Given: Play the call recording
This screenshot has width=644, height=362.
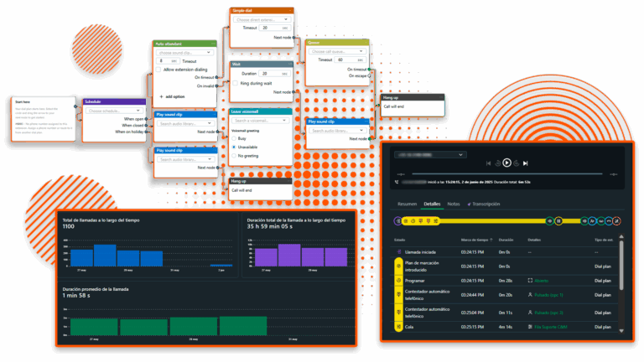Looking at the screenshot, I should pos(506,163).
